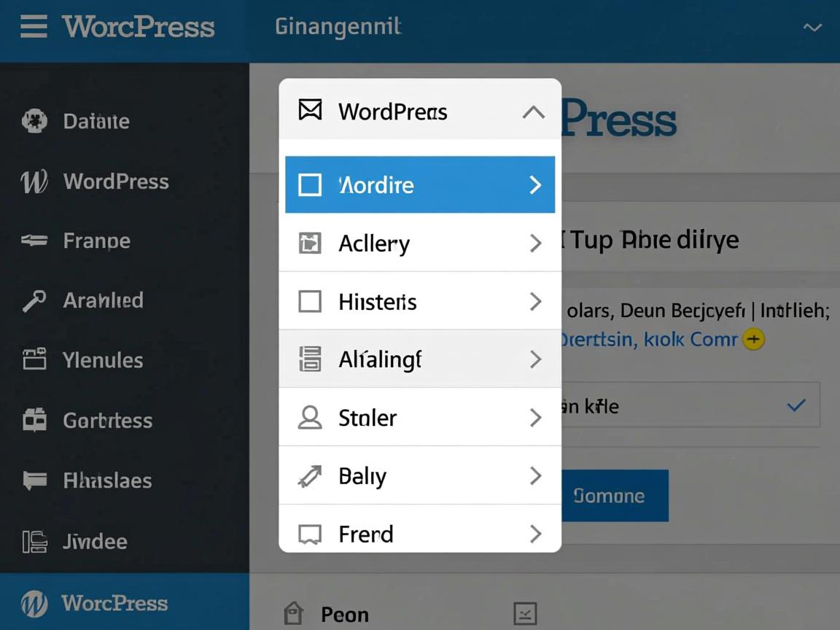Select the Dataite gear icon
840x630 pixels.
[x=34, y=121]
